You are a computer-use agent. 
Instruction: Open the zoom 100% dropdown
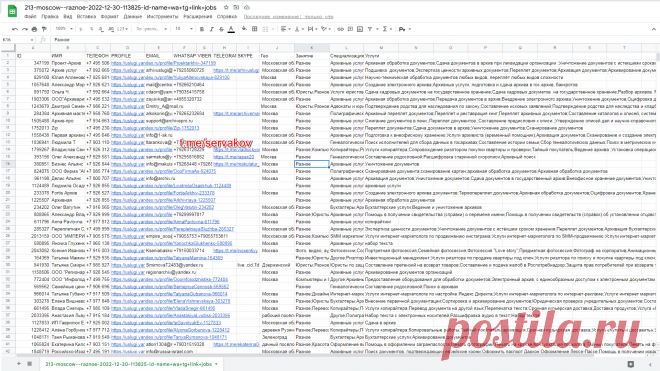64,29
